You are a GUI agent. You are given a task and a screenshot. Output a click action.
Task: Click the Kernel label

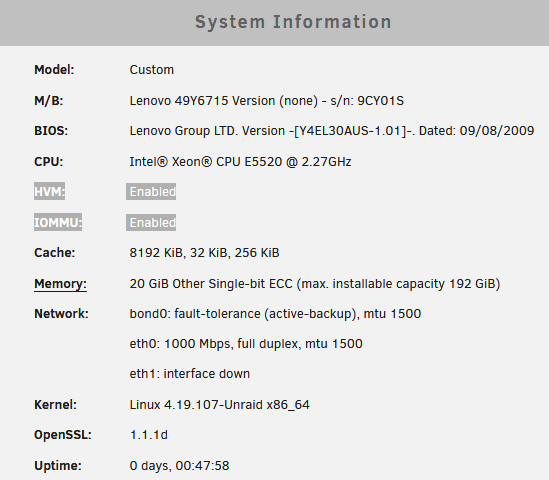pyautogui.click(x=55, y=405)
